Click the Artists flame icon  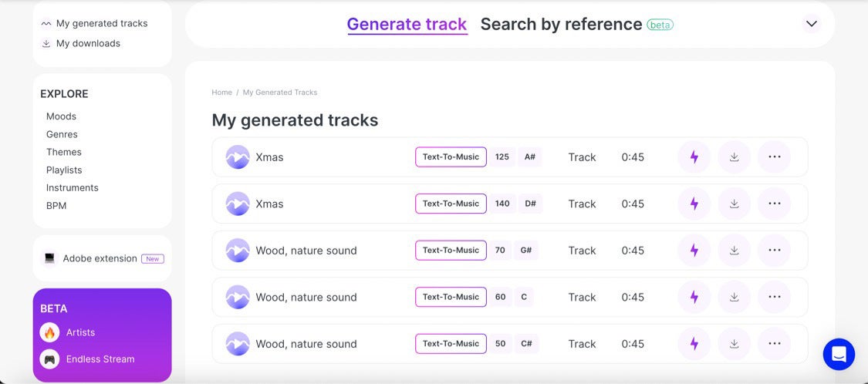coord(50,333)
